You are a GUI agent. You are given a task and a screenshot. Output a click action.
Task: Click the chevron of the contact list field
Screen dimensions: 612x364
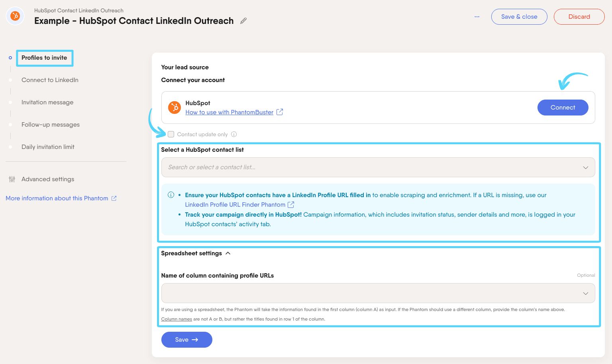pos(585,167)
